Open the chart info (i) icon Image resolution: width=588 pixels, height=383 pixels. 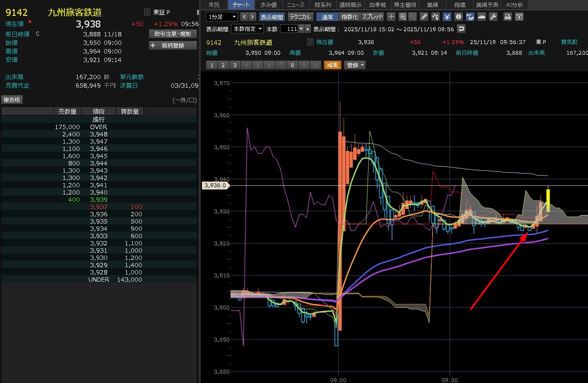pyautogui.click(x=459, y=17)
